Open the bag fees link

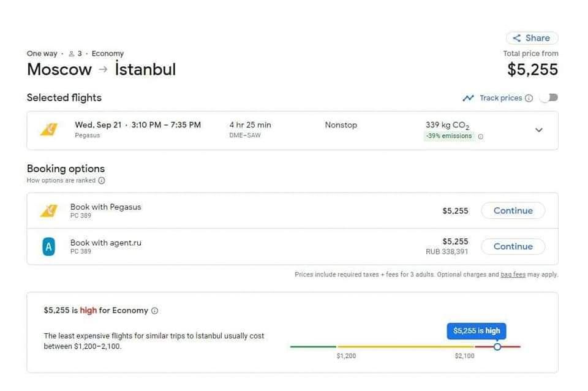513,275
